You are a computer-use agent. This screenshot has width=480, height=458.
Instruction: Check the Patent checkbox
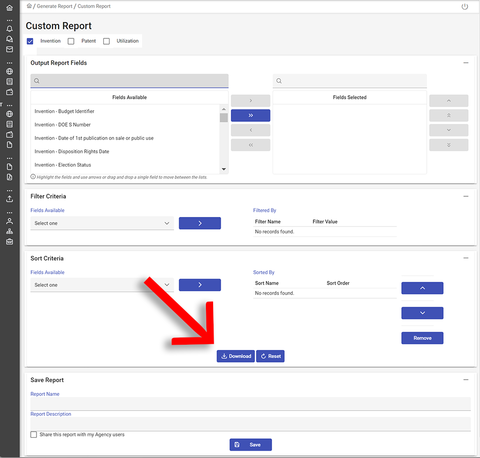71,41
